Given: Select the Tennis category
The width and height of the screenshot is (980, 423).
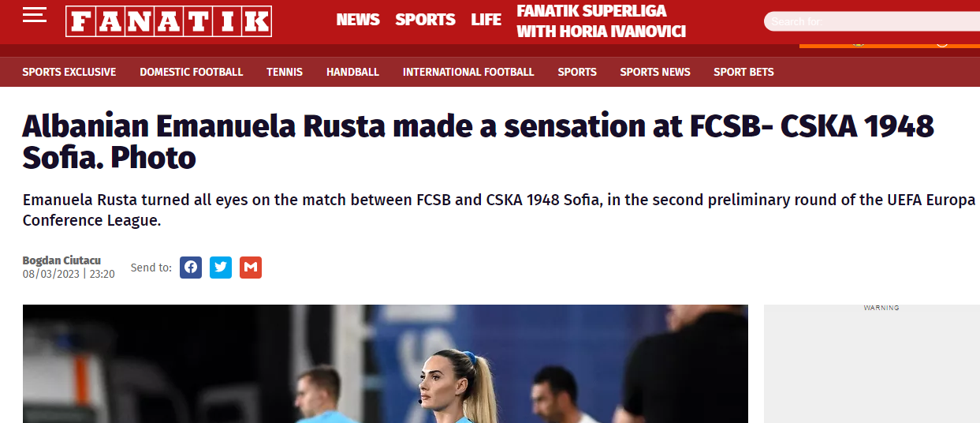Looking at the screenshot, I should pyautogui.click(x=285, y=72).
